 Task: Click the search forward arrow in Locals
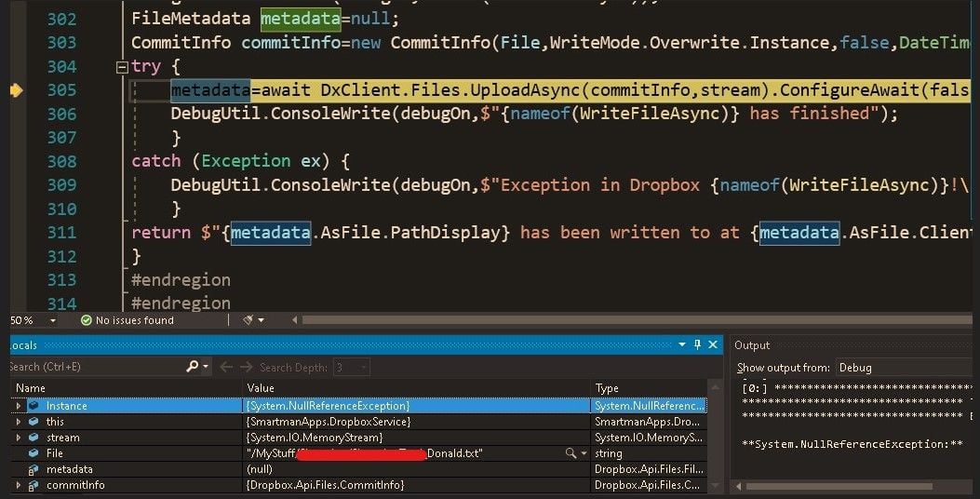pos(247,367)
